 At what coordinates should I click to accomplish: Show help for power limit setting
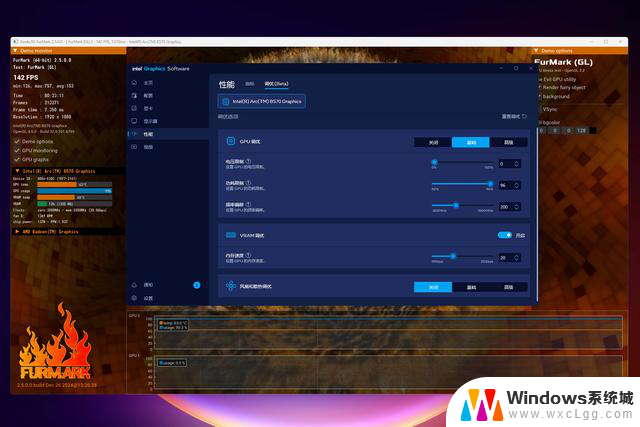coord(248,183)
